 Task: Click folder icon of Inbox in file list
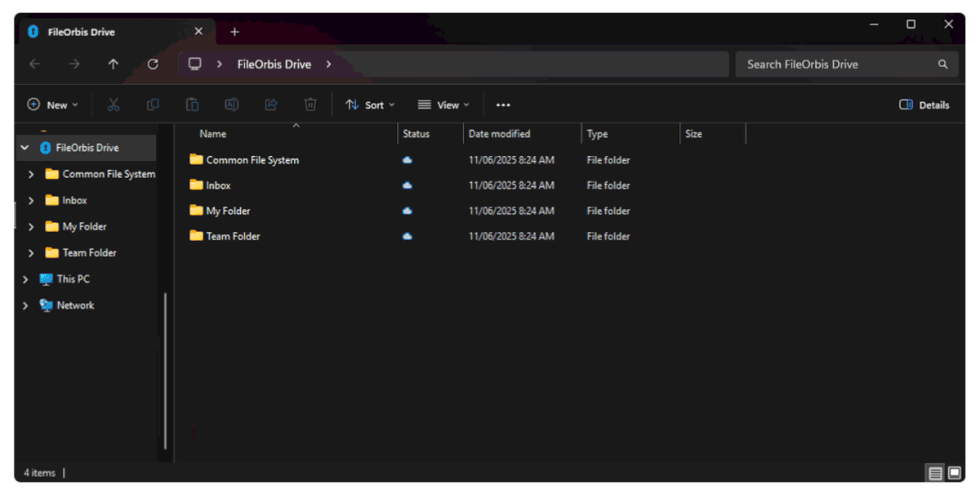[196, 185]
